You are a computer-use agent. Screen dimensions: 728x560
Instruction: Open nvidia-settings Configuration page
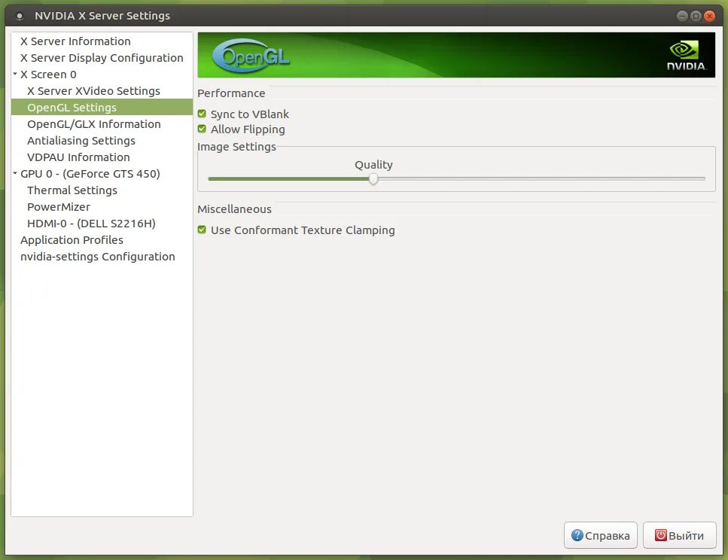click(98, 257)
